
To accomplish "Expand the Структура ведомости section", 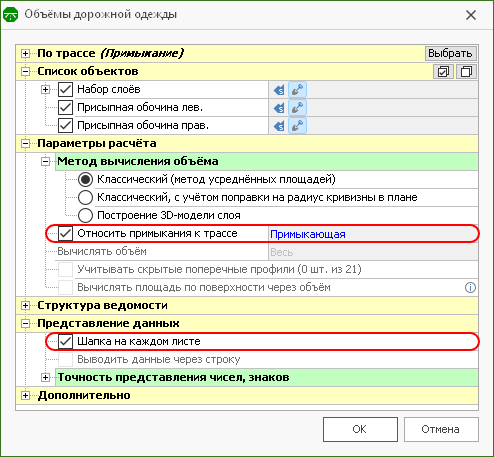I will coord(25,305).
